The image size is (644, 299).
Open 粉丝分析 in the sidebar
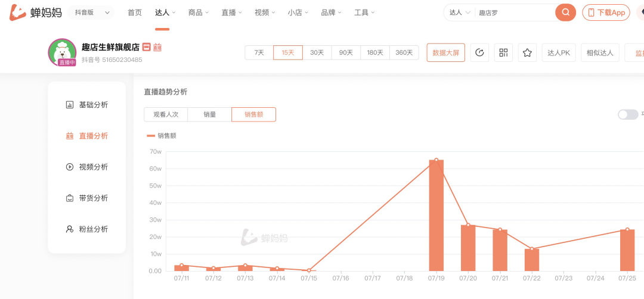click(87, 229)
